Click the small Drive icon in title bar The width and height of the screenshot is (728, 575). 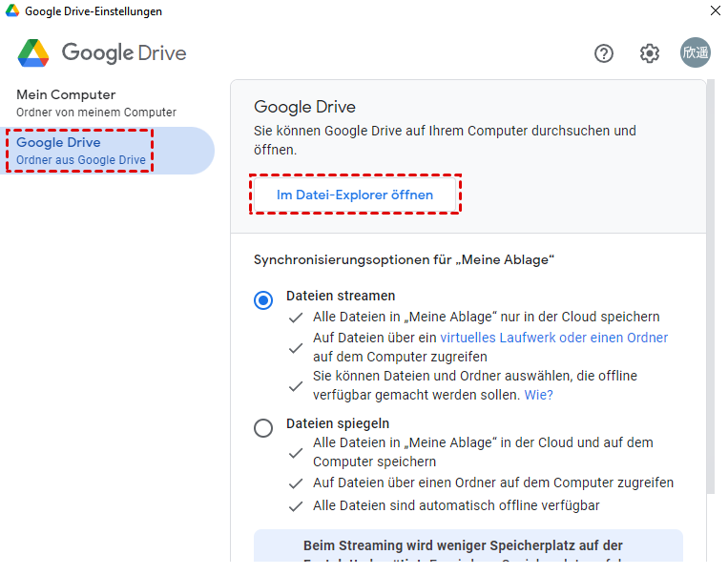click(11, 11)
